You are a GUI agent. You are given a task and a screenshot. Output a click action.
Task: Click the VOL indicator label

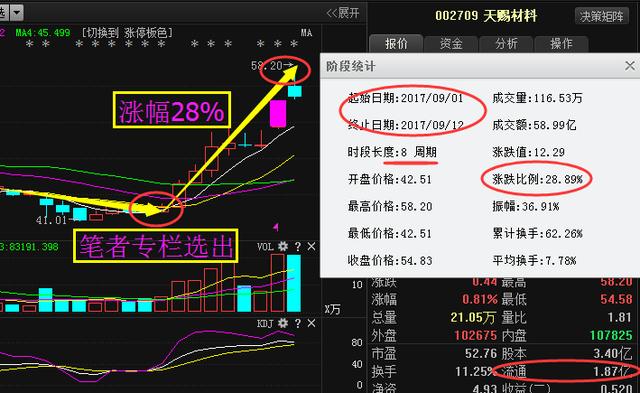265,246
